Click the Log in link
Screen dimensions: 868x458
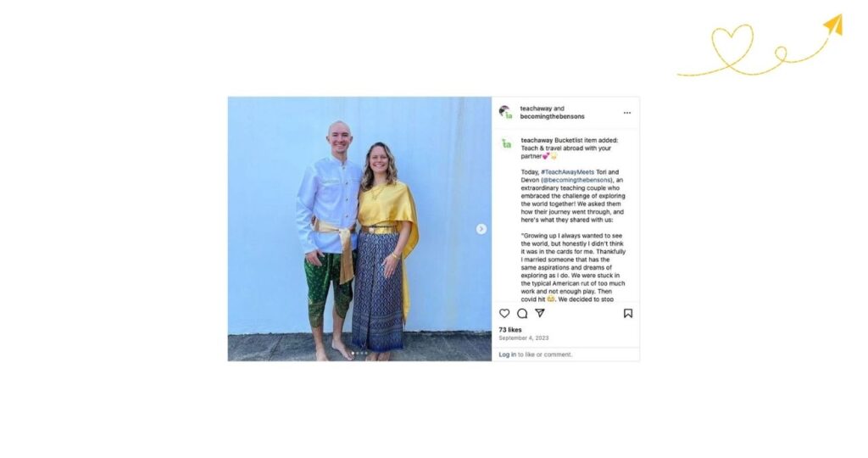507,355
